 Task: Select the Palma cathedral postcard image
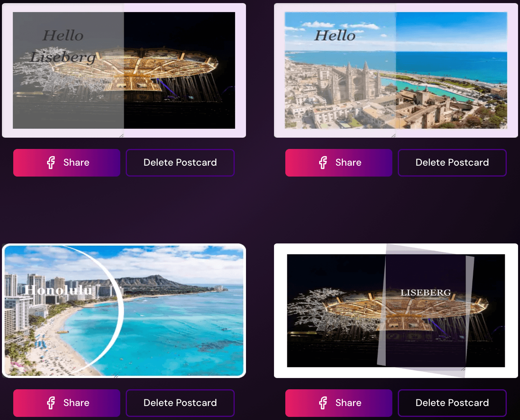(396, 70)
